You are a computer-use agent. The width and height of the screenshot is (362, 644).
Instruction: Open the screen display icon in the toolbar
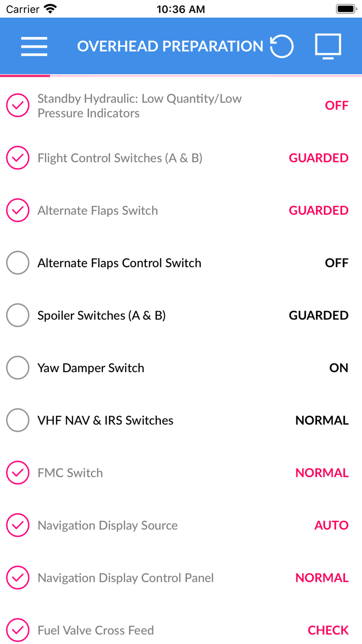328,46
